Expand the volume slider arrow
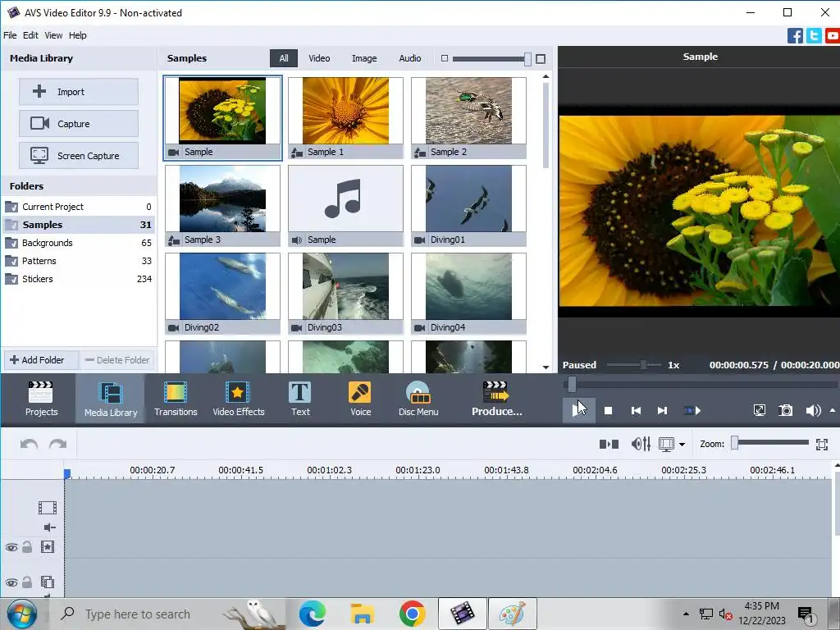This screenshot has height=630, width=840. (x=833, y=410)
